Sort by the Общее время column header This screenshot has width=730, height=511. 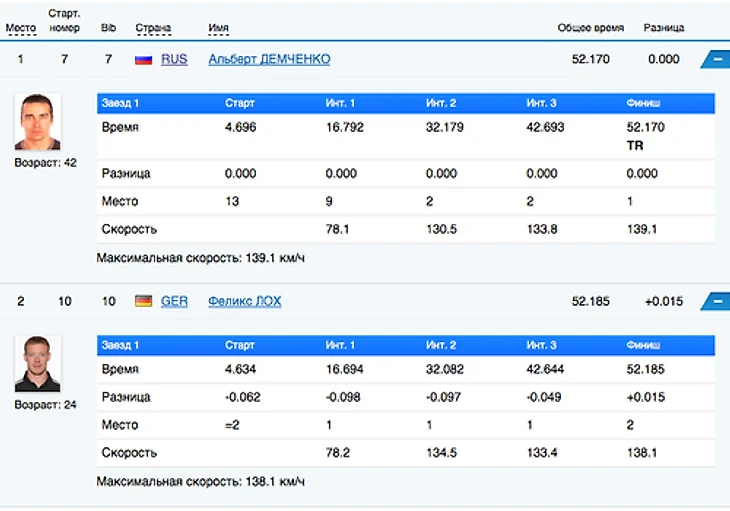(591, 28)
